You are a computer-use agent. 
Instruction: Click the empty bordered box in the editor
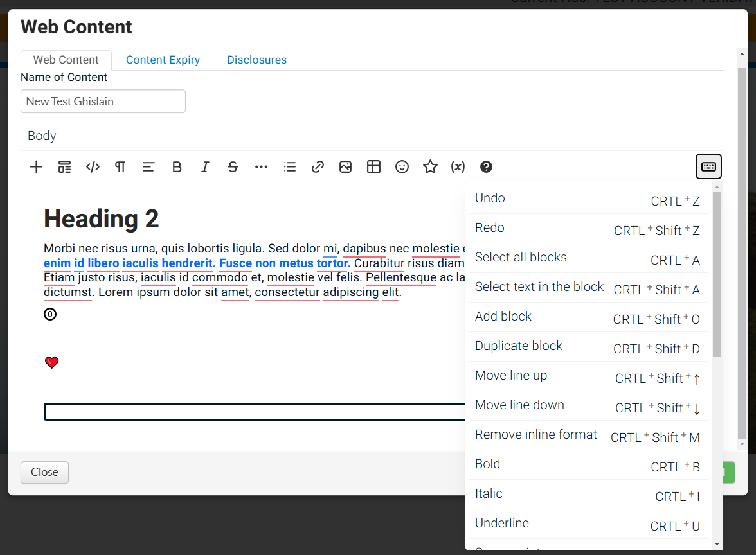[255, 411]
